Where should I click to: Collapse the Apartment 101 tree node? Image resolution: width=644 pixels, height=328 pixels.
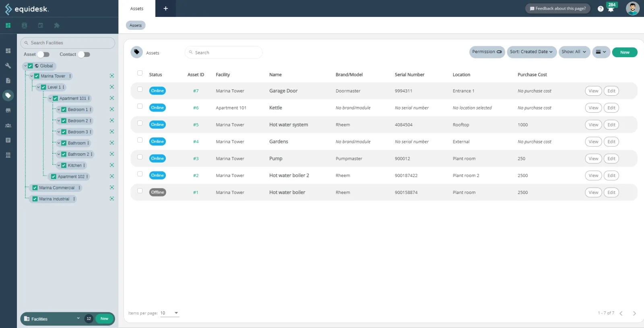[51, 99]
